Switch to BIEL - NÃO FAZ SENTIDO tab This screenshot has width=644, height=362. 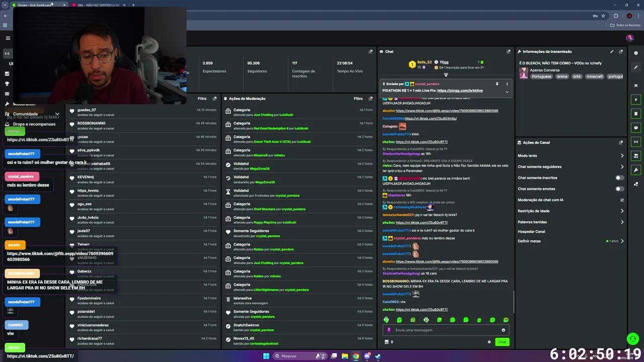click(98, 5)
